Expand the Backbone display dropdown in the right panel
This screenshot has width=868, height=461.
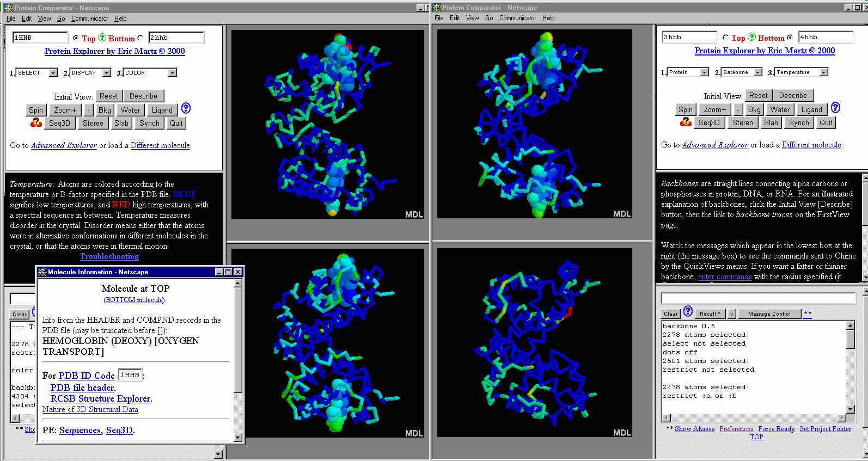tap(757, 72)
